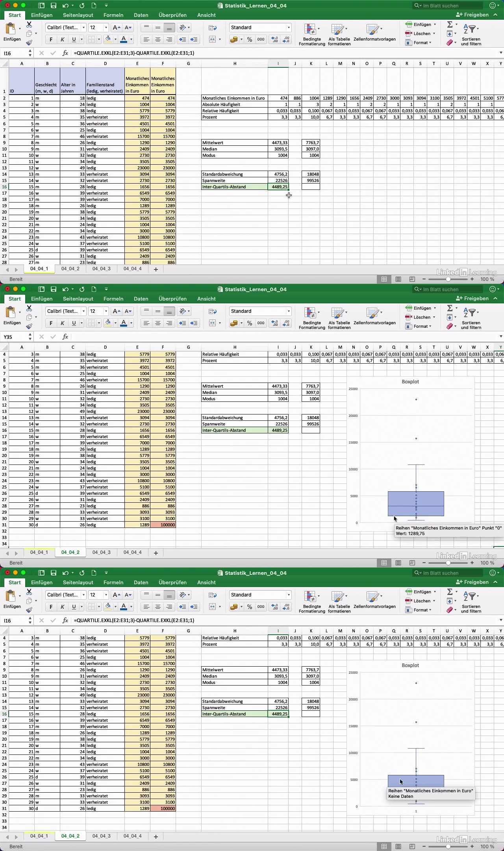Click Bedingte Formatierung icon in the top window
Screen dimensions: 504x851
pos(311,33)
